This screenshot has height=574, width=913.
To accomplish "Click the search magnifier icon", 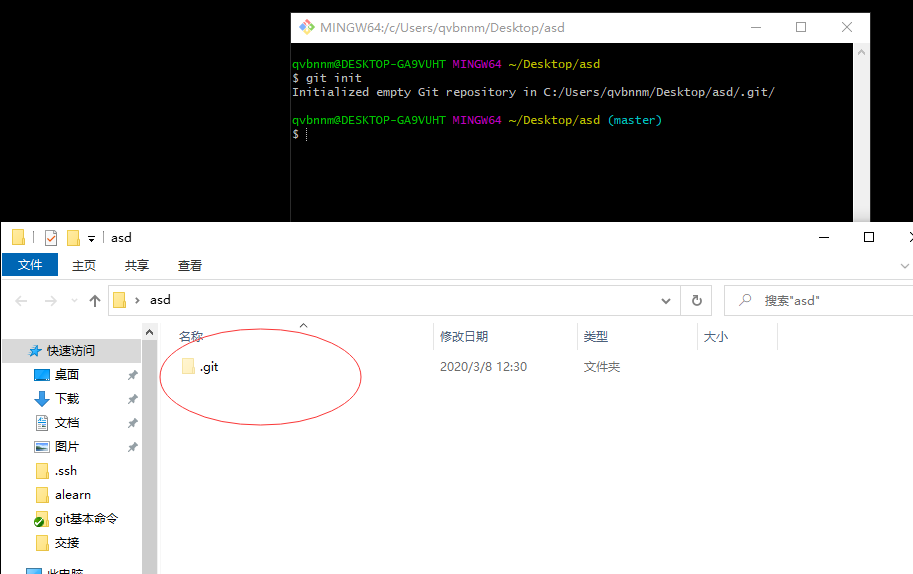I will pyautogui.click(x=745, y=300).
